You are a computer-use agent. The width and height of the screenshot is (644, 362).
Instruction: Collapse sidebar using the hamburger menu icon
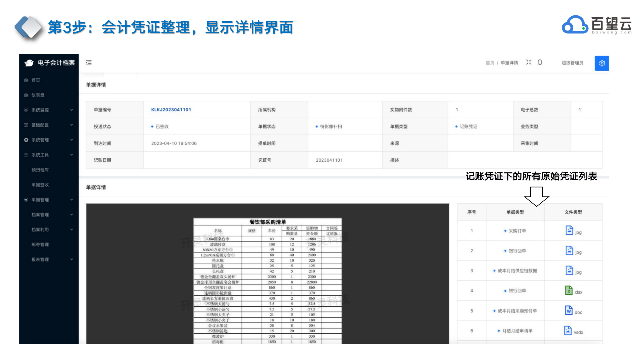click(x=89, y=63)
